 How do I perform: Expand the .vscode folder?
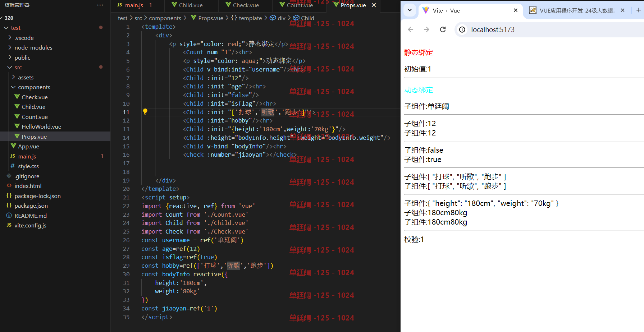pyautogui.click(x=10, y=37)
